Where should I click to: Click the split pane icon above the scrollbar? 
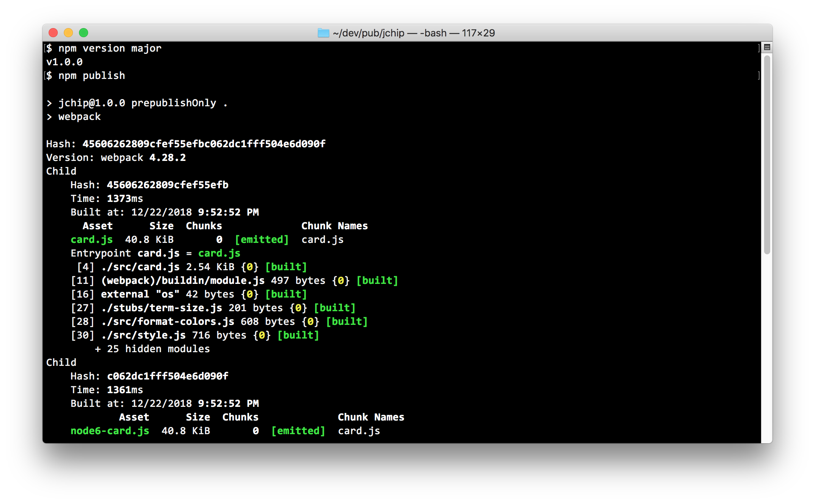[767, 47]
